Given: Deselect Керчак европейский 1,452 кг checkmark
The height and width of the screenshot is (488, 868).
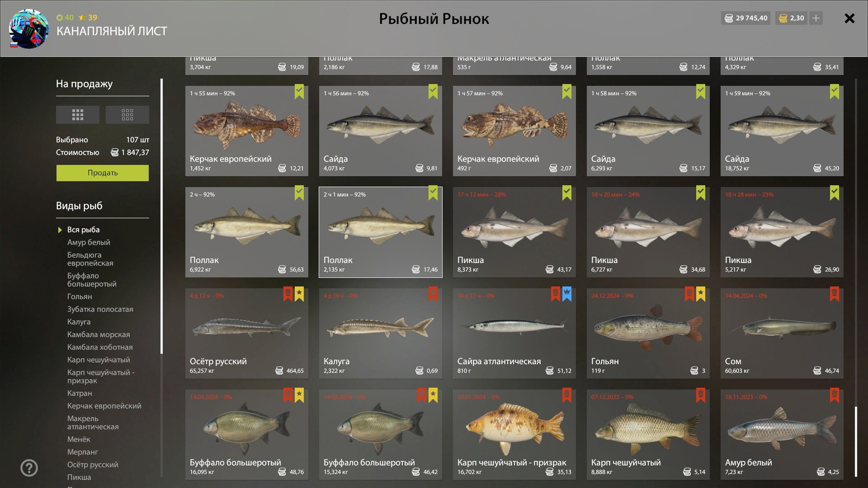Looking at the screenshot, I should [x=299, y=91].
